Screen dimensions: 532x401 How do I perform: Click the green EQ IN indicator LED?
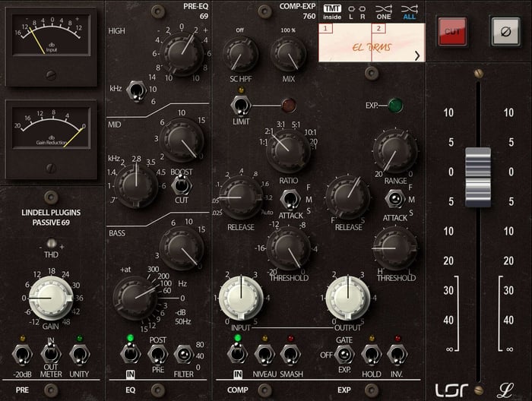[x=130, y=338]
